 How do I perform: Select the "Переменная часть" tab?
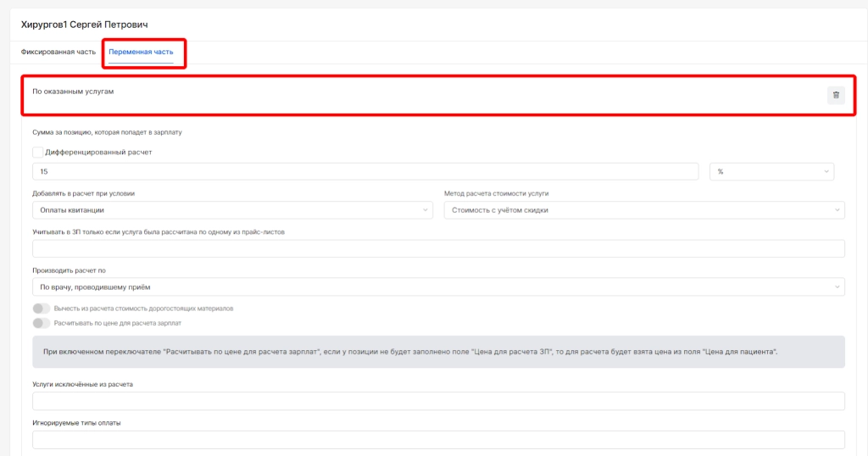click(141, 52)
